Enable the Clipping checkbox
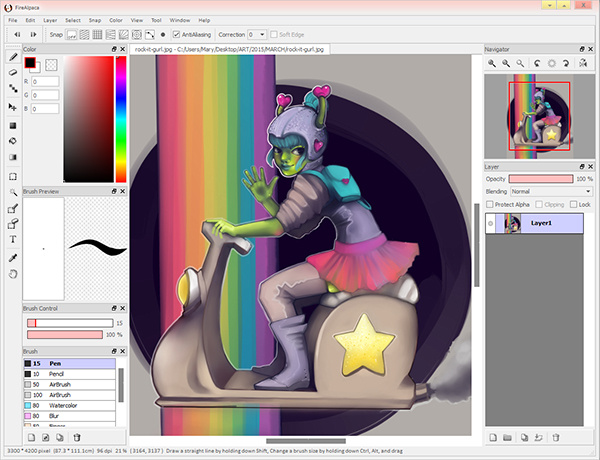 [539, 204]
